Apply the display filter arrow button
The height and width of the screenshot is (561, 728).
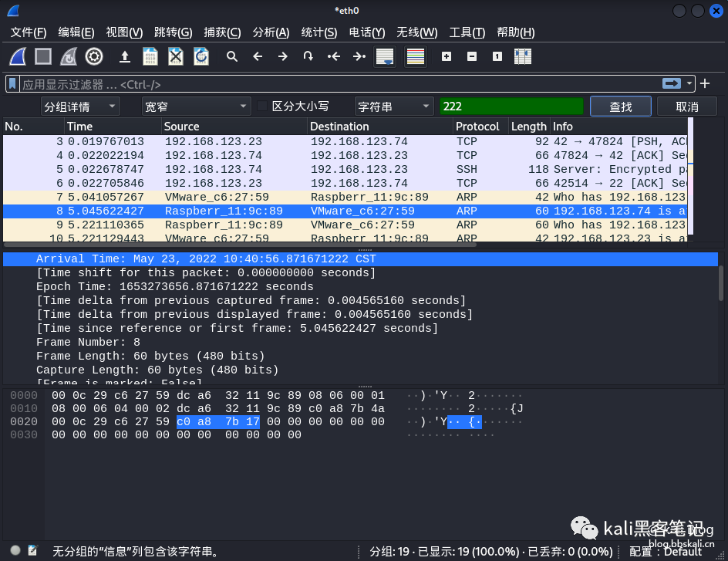point(672,83)
